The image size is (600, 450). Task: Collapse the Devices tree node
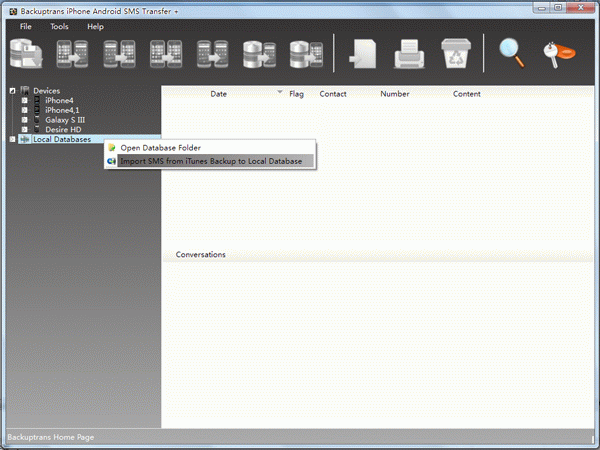click(x=13, y=91)
